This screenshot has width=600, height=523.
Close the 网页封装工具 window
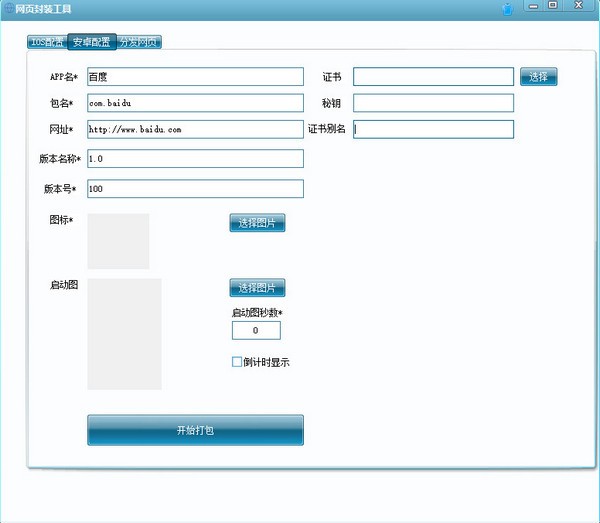click(579, 5)
